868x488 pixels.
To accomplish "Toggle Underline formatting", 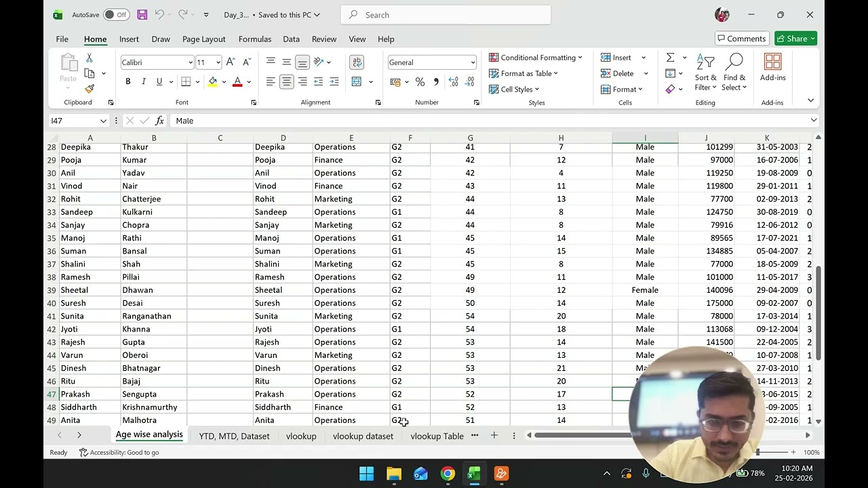I will tap(159, 82).
